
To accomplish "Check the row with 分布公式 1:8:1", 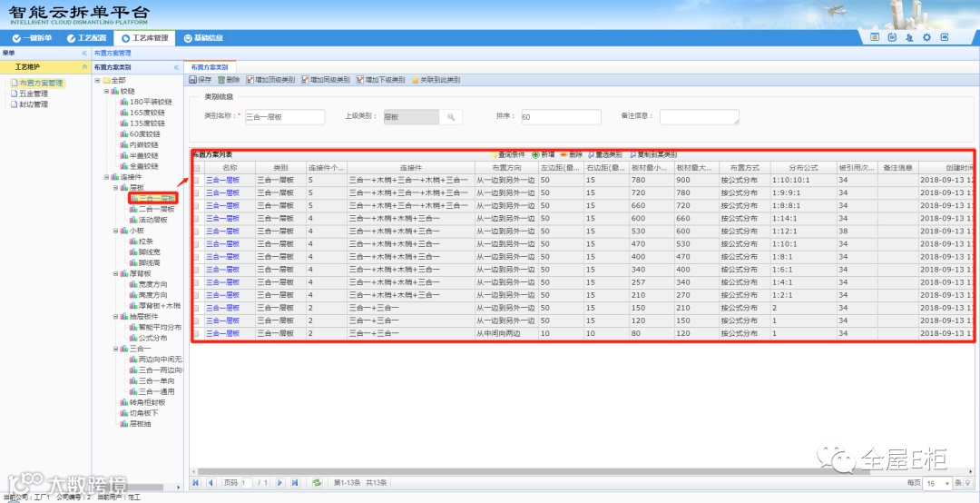I will [x=196, y=257].
